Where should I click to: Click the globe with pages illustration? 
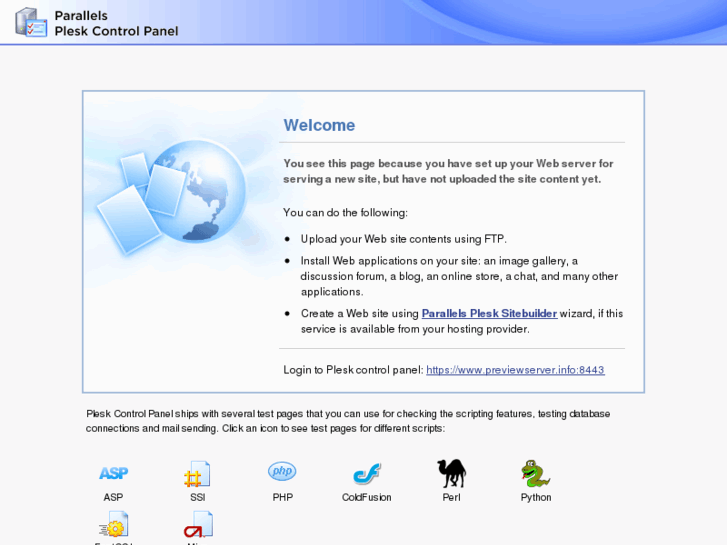172,198
